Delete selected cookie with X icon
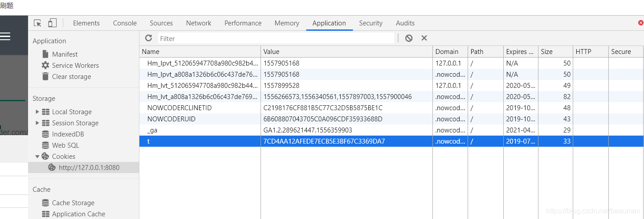Image resolution: width=644 pixels, height=219 pixels. point(424,38)
